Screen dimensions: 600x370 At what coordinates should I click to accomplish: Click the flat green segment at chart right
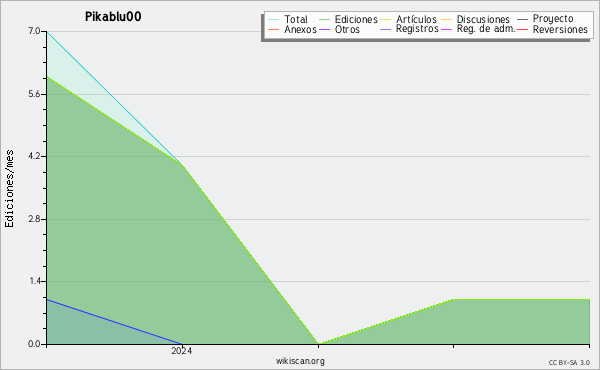[x=521, y=299]
